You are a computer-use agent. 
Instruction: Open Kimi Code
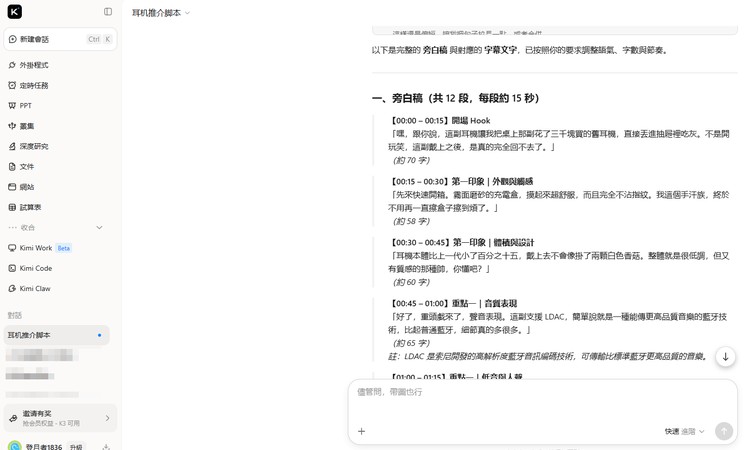coord(60,268)
